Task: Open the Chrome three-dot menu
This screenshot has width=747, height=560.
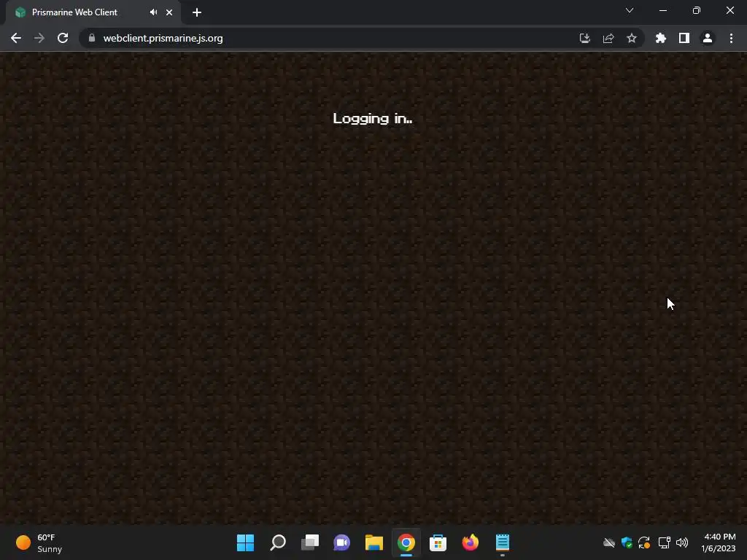Action: [x=731, y=38]
